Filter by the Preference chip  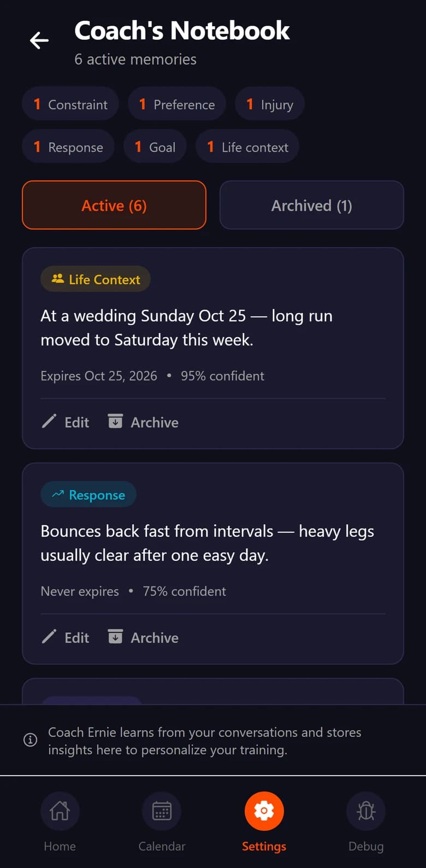(177, 104)
